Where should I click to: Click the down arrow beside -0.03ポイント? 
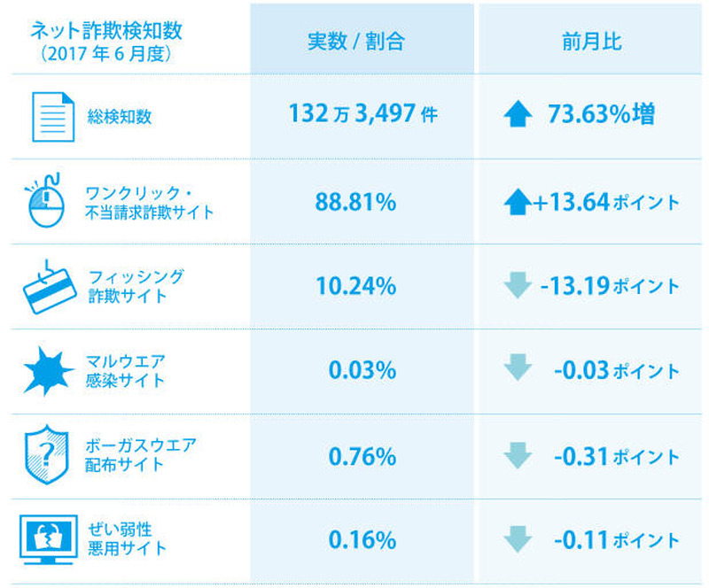point(517,370)
